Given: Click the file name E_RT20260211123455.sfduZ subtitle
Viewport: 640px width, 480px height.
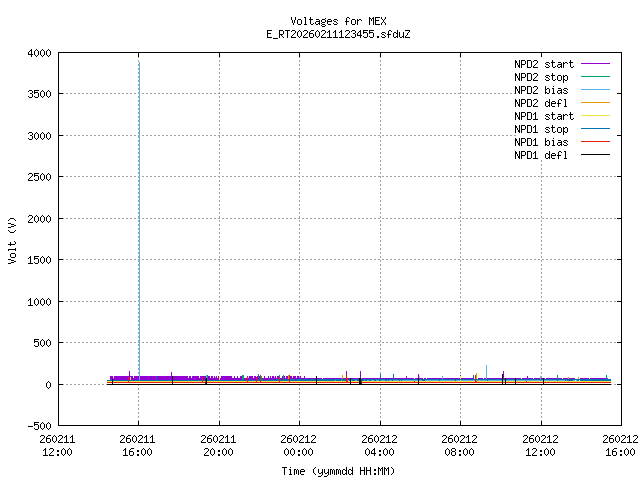Looking at the screenshot, I should pos(338,34).
